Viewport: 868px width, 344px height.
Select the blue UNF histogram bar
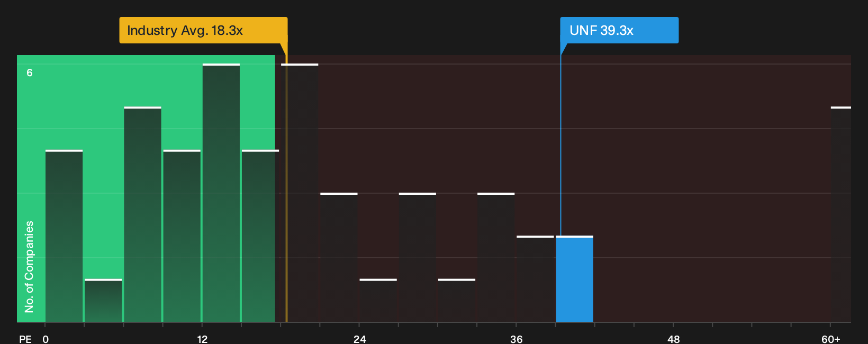pyautogui.click(x=574, y=279)
